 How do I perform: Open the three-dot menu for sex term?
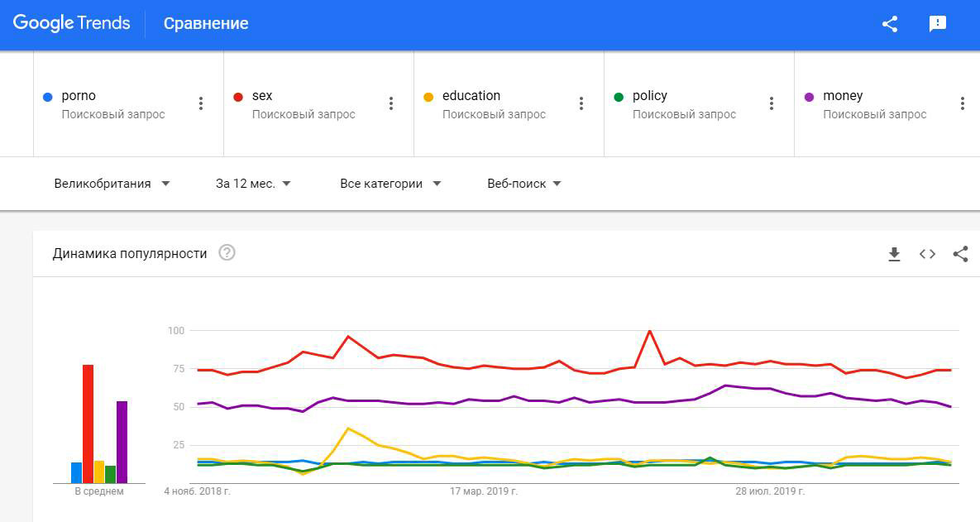tap(391, 103)
